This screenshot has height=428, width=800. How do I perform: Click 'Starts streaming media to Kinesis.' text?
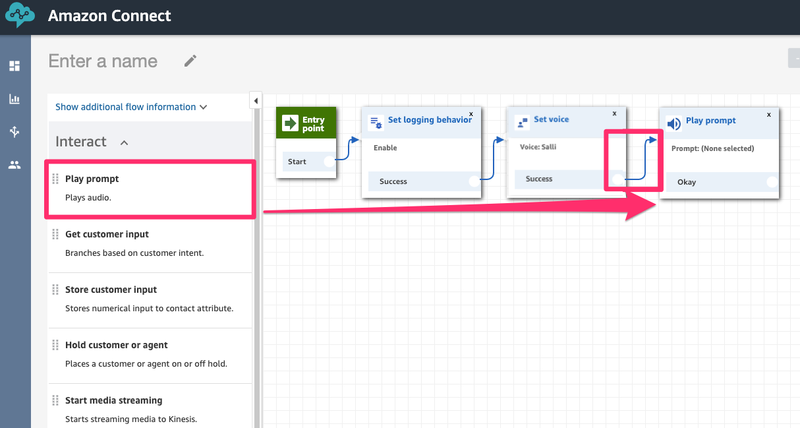click(131, 419)
